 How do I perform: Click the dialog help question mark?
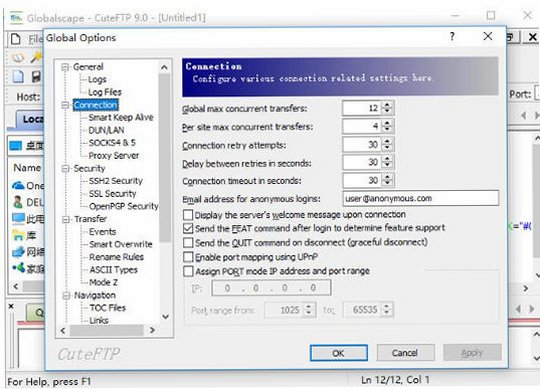pos(452,36)
